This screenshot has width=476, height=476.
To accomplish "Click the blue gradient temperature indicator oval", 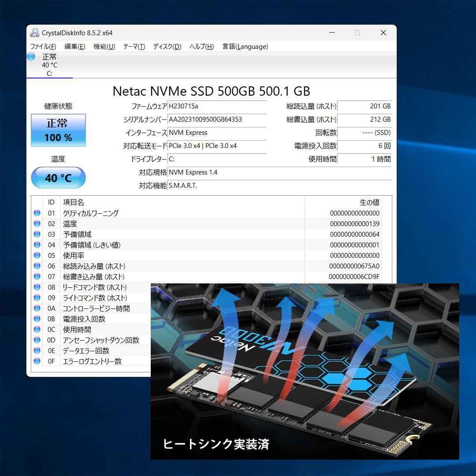I will pyautogui.click(x=58, y=178).
